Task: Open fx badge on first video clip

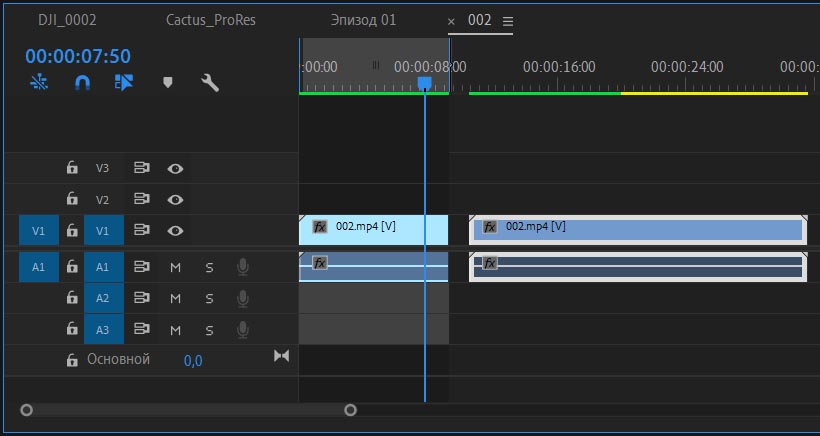Action: coord(320,226)
